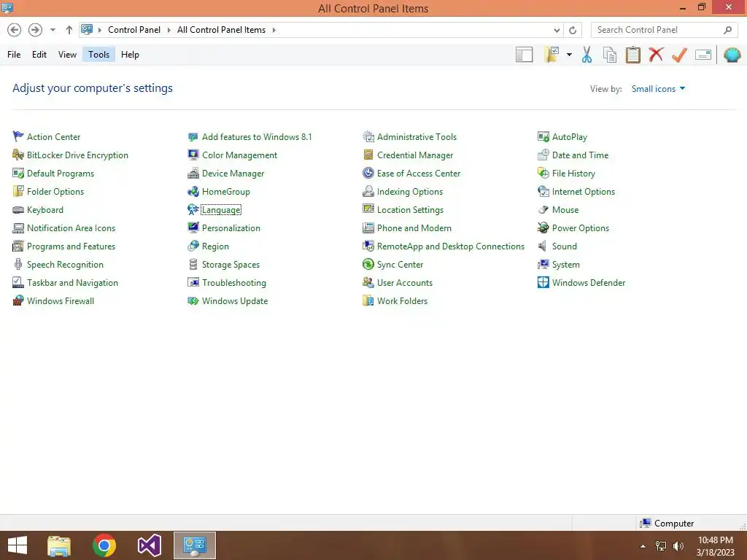747x560 pixels.
Task: Go up one level with Up arrow
Action: click(69, 30)
